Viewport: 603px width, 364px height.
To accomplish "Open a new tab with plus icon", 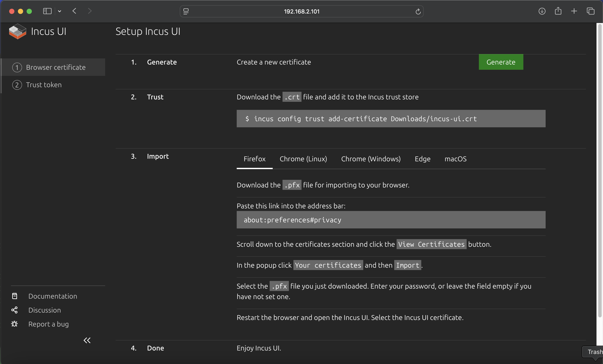I will [574, 11].
